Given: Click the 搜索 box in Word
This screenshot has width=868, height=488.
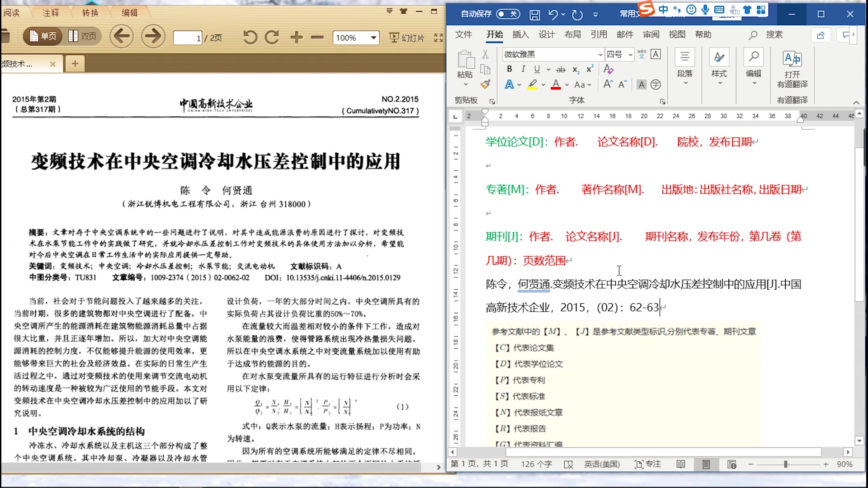Looking at the screenshot, I should (766, 34).
